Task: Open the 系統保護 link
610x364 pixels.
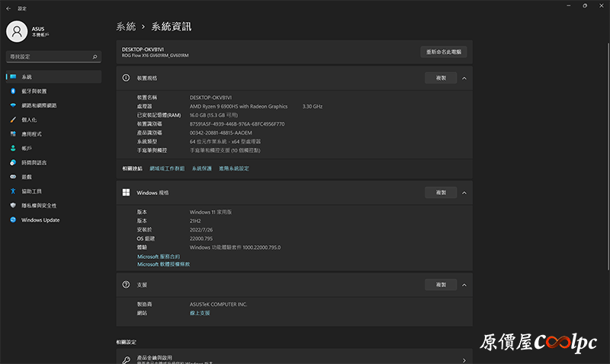Action: pos(201,168)
